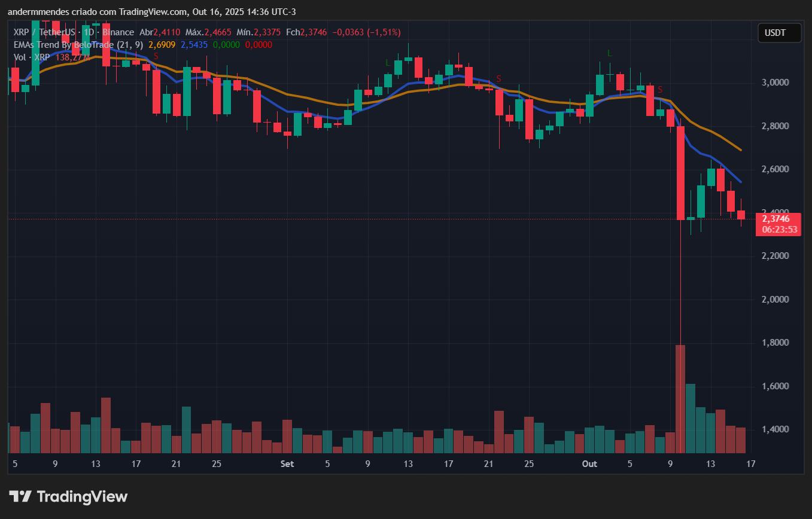This screenshot has height=519, width=812.
Task: Click the blue EMA value 2,5435
Action: tap(194, 45)
